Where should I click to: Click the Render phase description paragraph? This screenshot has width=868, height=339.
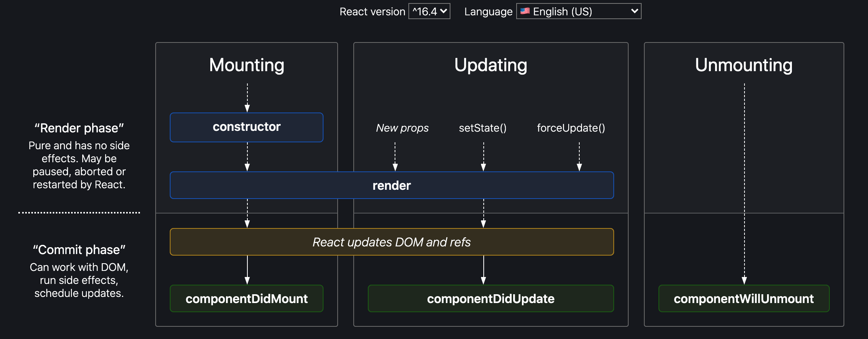(79, 165)
